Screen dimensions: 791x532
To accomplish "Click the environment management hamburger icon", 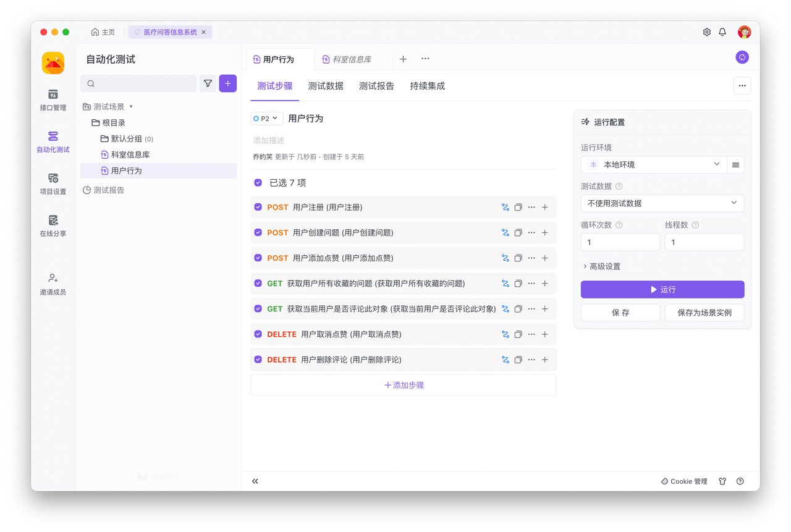I will tap(735, 165).
